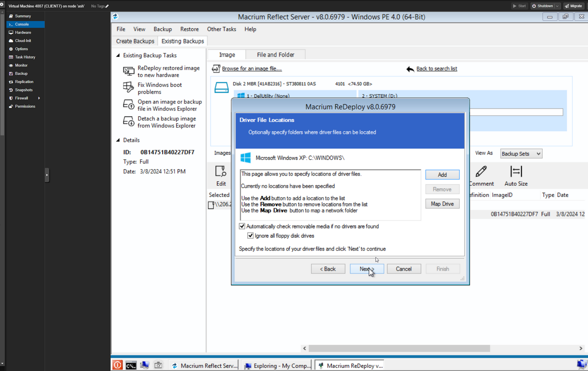Cancel the ReDeploy dialog
The width and height of the screenshot is (588, 371).
(x=403, y=269)
